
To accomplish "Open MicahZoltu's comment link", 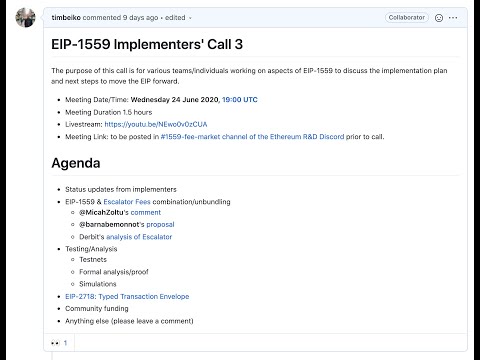I will (146, 212).
